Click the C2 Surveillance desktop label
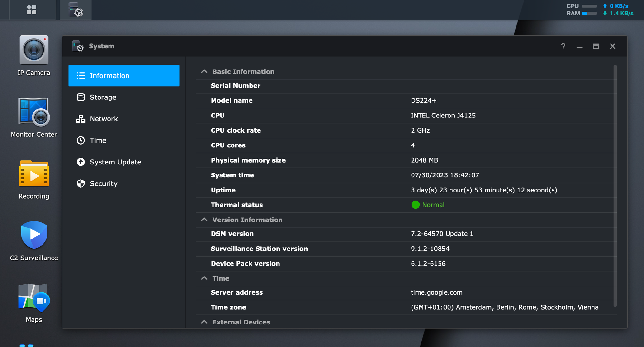This screenshot has width=644, height=347. click(x=34, y=258)
